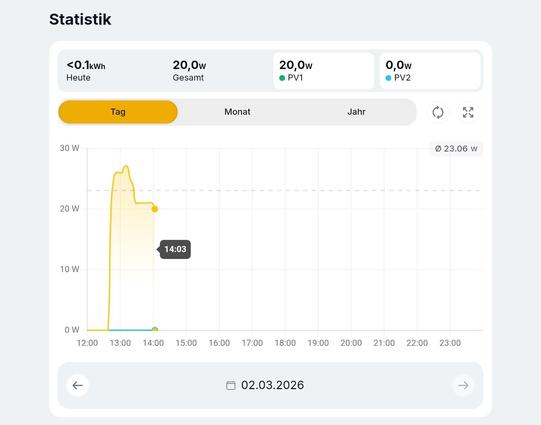Click the date 02.03.2026
541x425 pixels.
pyautogui.click(x=273, y=385)
